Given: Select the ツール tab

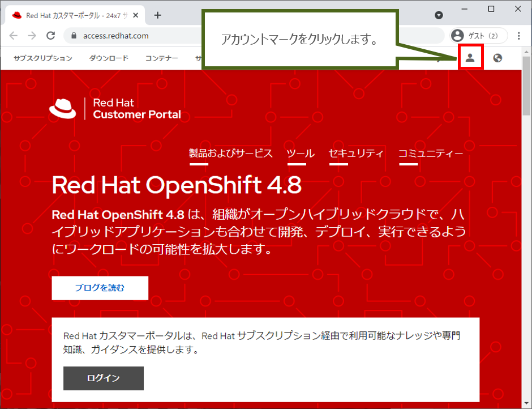Looking at the screenshot, I should pos(301,154).
